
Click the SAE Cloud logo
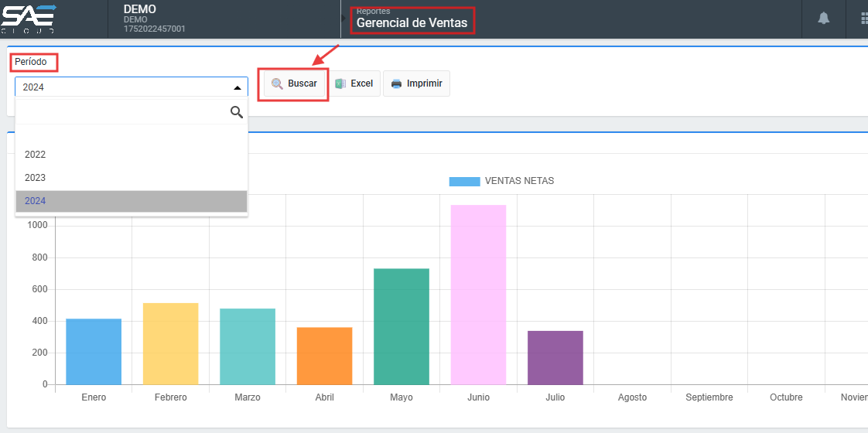coord(29,19)
